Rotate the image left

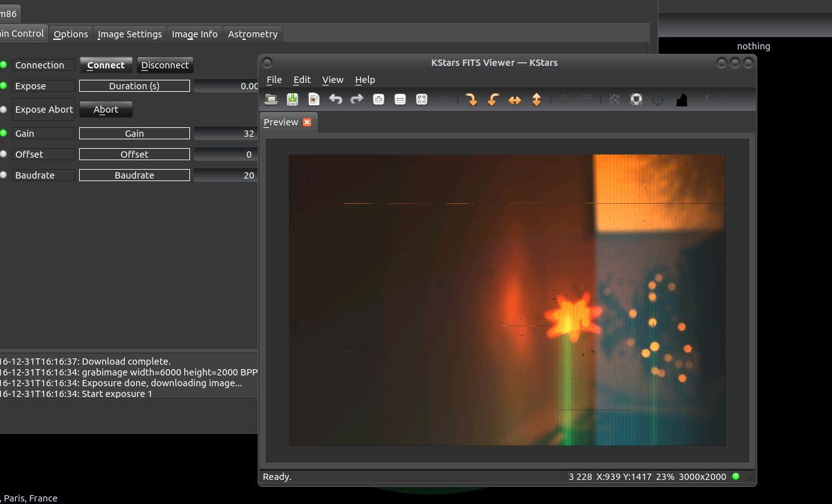click(x=493, y=99)
